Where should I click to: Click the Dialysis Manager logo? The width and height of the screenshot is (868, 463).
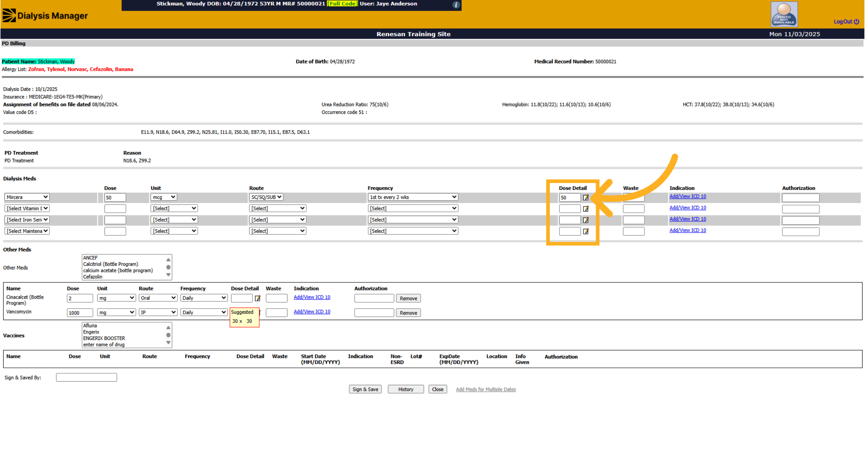[45, 16]
